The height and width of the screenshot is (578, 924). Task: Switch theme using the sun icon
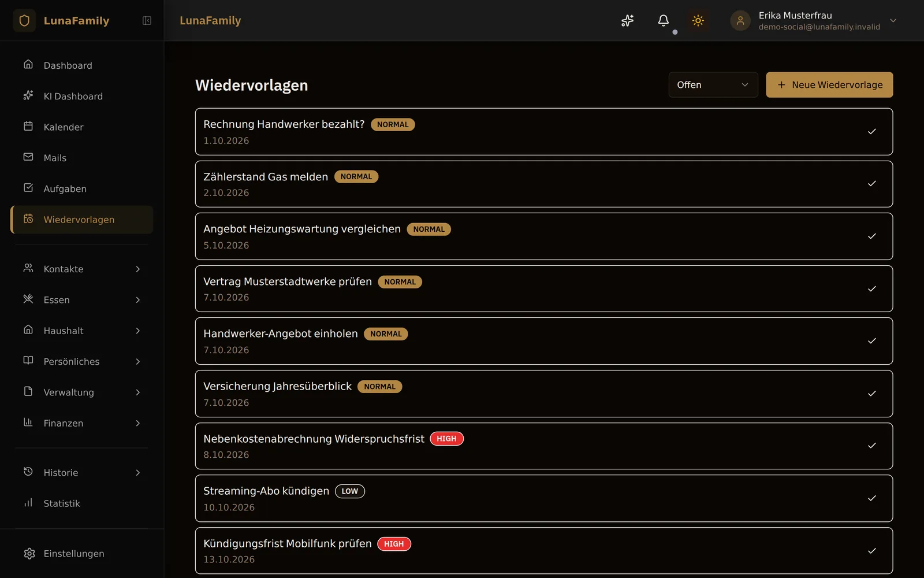coord(698,21)
